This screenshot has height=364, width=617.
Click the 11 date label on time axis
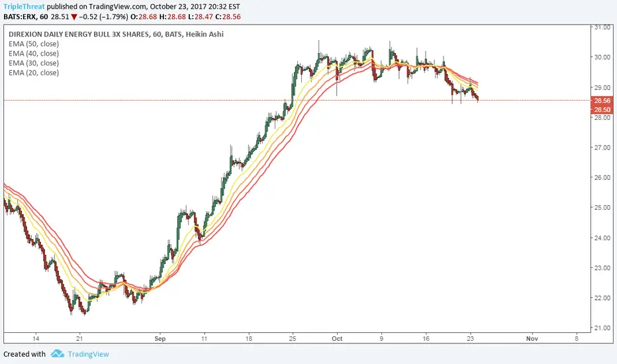204,338
